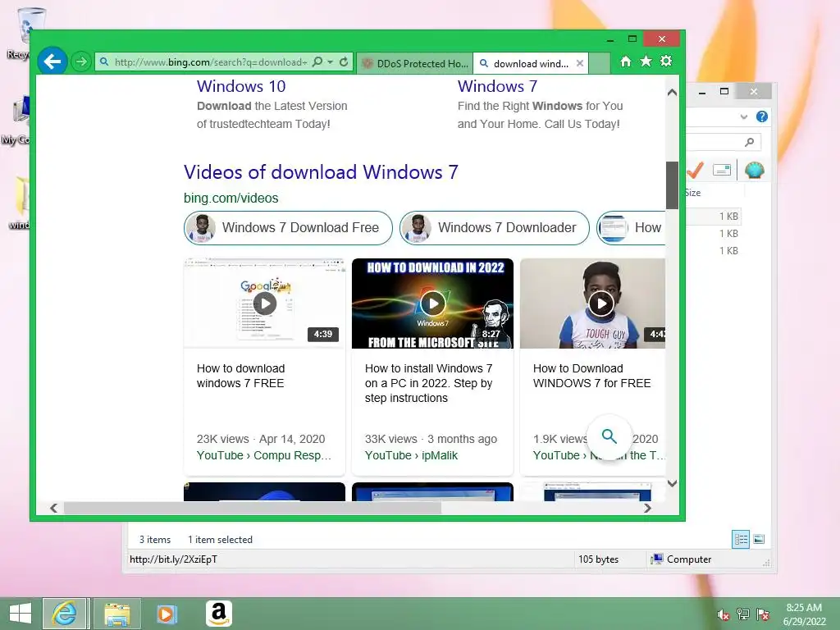The height and width of the screenshot is (630, 840).
Task: Click the Explorer rename toolbar icon
Action: pos(722,170)
